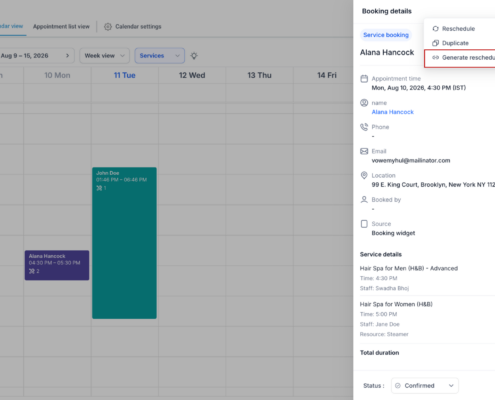The width and height of the screenshot is (495, 400).
Task: Click the Phone handset icon
Action: point(364,127)
